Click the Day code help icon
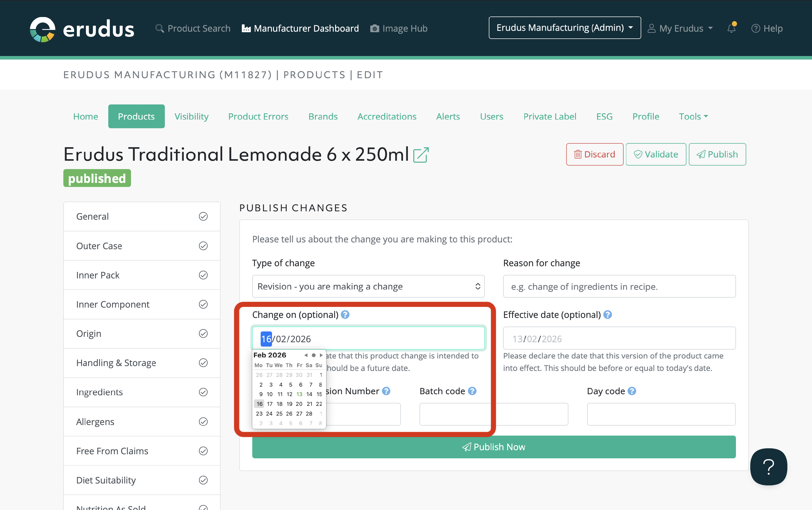This screenshot has width=812, height=510. pyautogui.click(x=632, y=391)
